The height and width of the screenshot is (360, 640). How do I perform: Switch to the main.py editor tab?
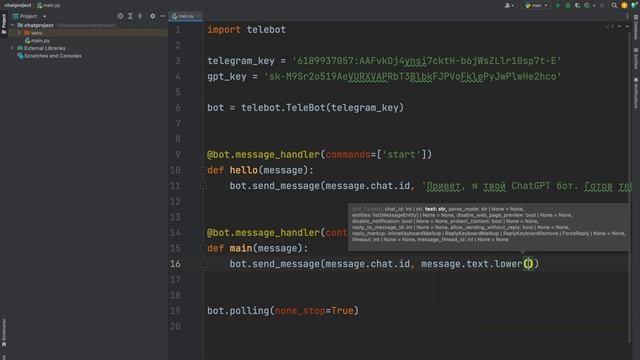pyautogui.click(x=186, y=16)
